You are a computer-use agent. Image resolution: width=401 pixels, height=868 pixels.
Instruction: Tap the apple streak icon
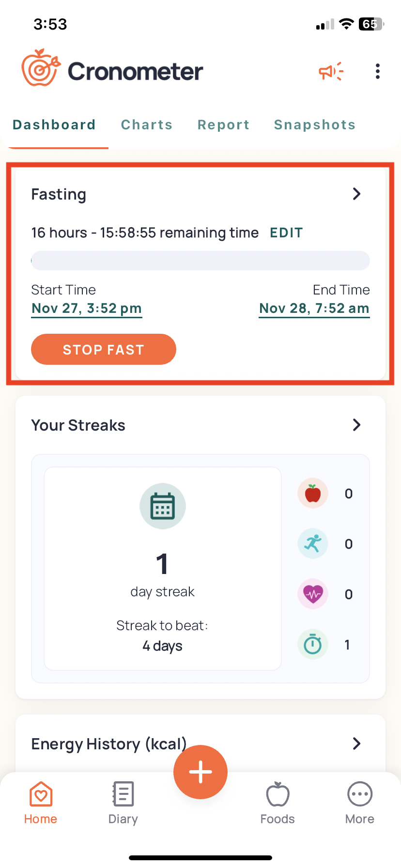312,493
